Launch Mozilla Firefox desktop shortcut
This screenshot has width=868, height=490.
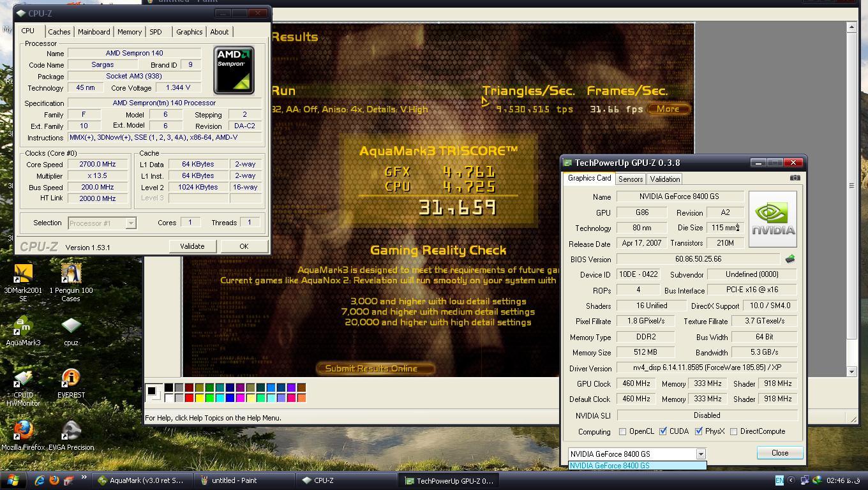[x=23, y=436]
